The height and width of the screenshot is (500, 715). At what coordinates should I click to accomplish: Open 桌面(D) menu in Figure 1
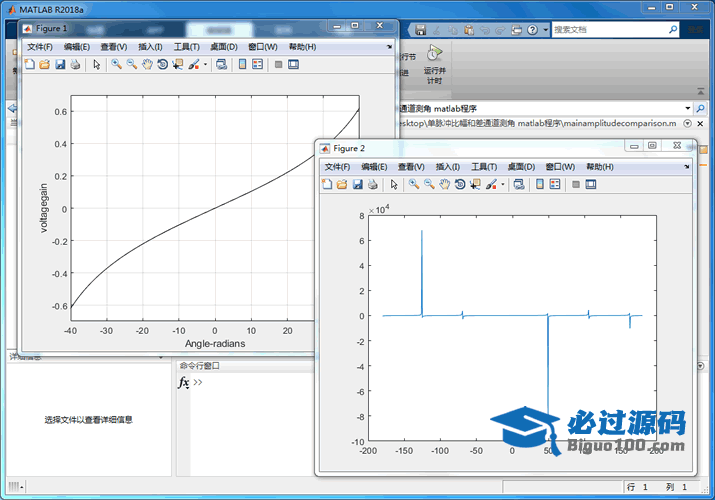[x=224, y=47]
